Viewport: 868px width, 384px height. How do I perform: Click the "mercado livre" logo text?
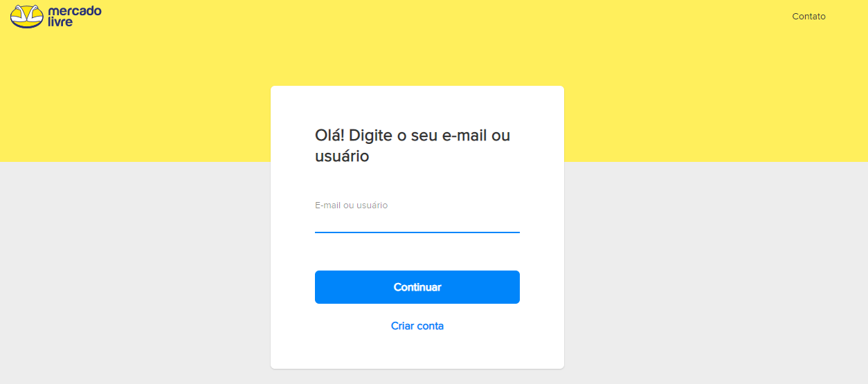point(75,16)
